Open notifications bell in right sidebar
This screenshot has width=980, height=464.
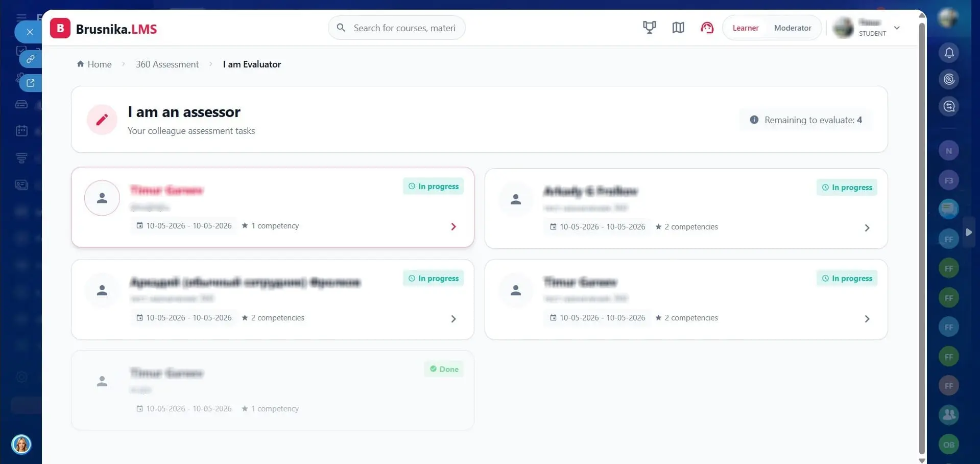pyautogui.click(x=949, y=53)
